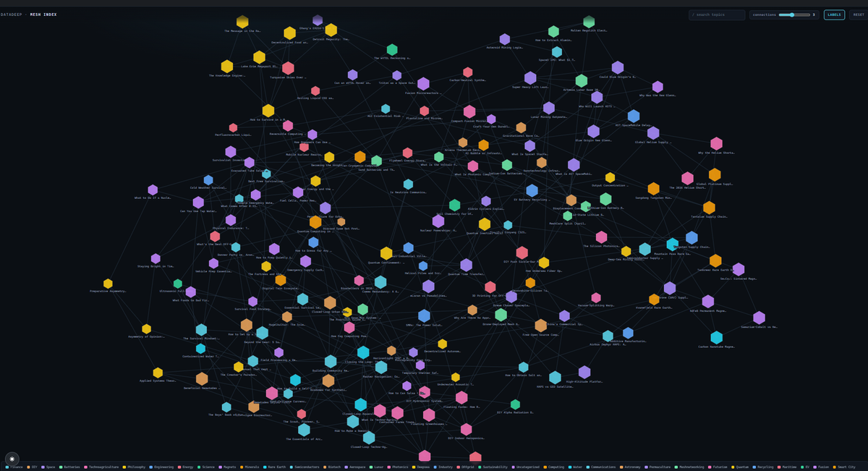Image resolution: width=868 pixels, height=471 pixels.
Task: Click the RESET button
Action: (858, 14)
